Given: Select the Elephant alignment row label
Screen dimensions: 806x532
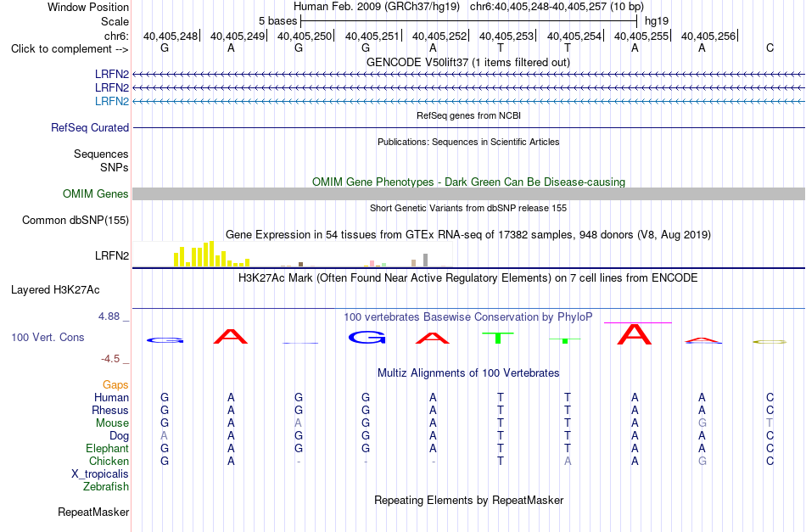Looking at the screenshot, I should pyautogui.click(x=108, y=448).
